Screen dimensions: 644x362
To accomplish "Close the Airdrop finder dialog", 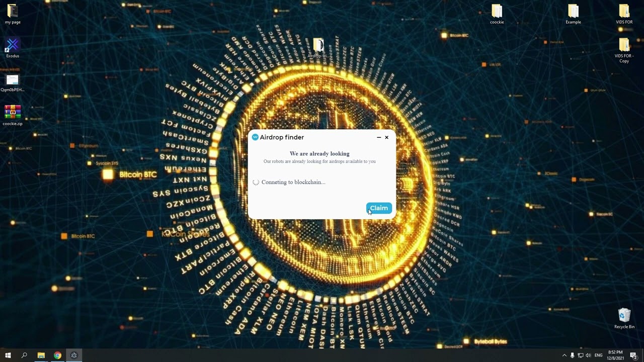I will [386, 137].
